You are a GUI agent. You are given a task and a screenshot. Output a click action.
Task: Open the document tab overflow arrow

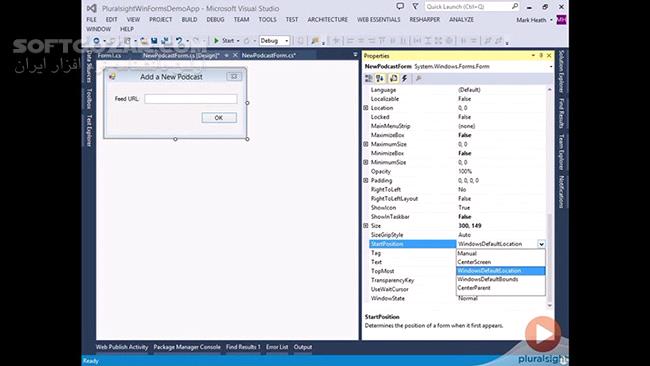(355, 55)
